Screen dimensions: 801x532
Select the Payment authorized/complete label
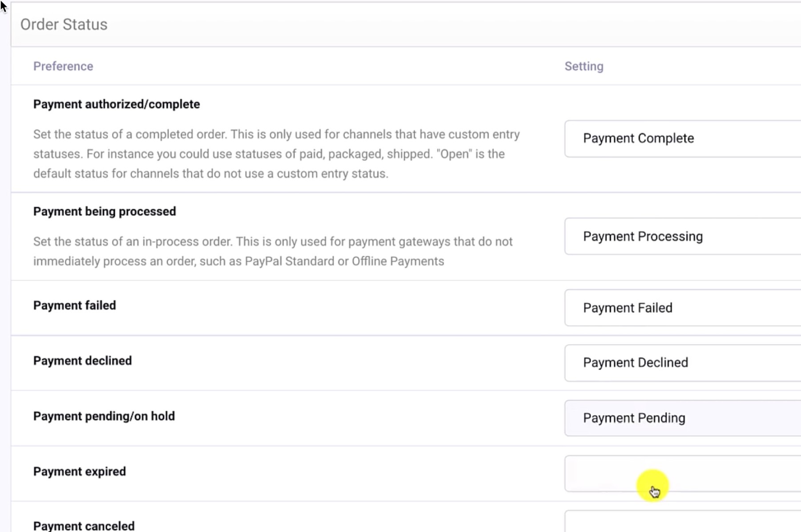117,104
